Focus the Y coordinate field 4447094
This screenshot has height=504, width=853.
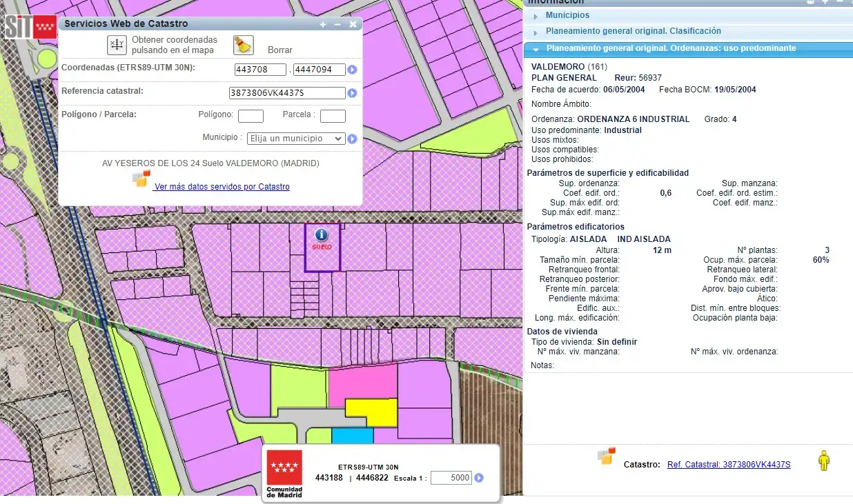click(x=319, y=70)
